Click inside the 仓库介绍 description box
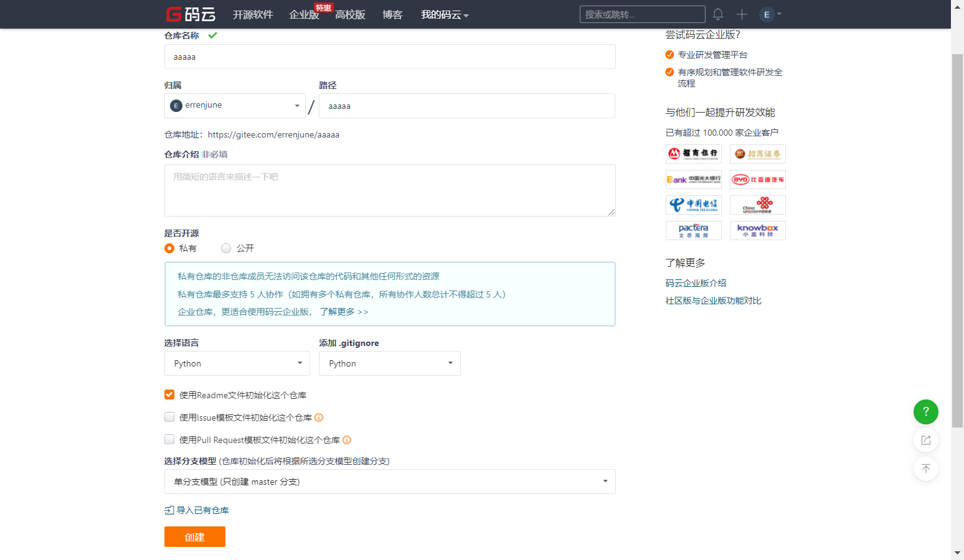This screenshot has width=964, height=560. point(389,190)
